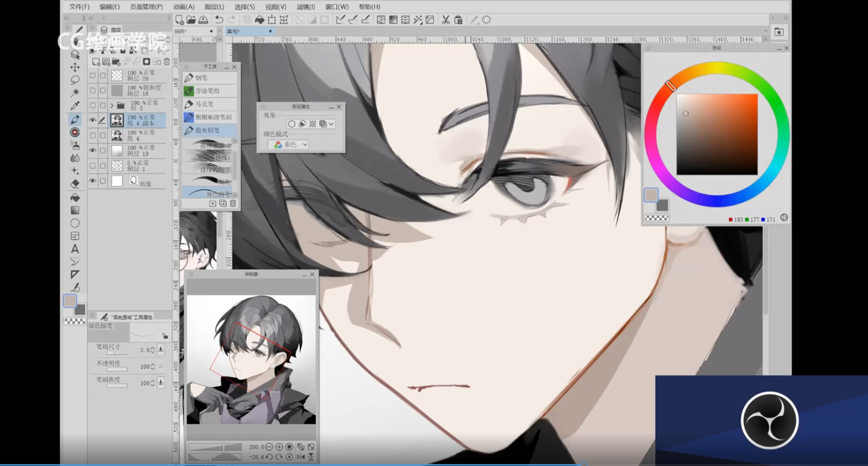868x466 pixels.
Task: Click brush size stepper arrows
Action: (x=152, y=350)
